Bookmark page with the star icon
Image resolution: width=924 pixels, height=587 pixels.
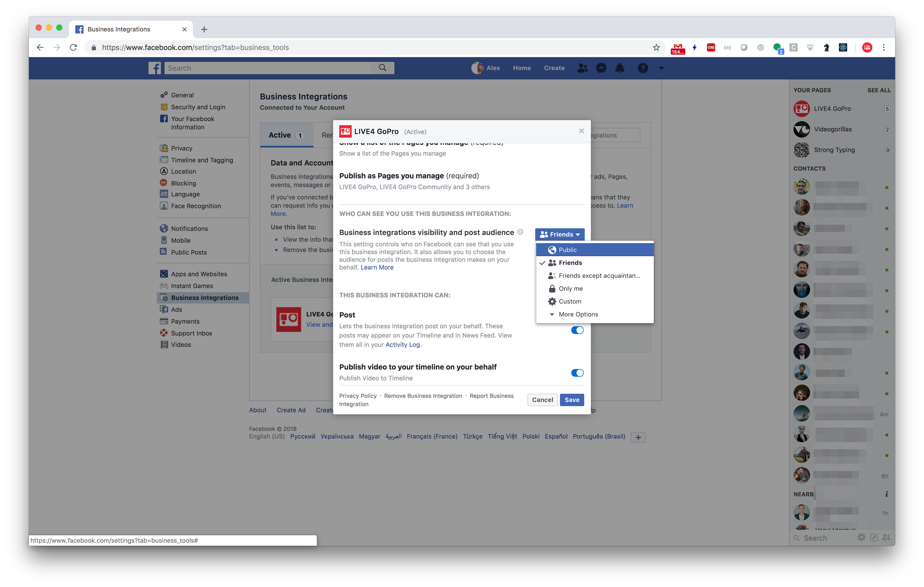point(656,47)
